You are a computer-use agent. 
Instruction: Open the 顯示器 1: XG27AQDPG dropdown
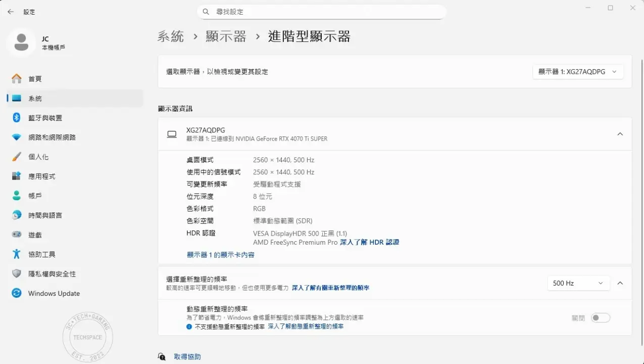pos(578,72)
